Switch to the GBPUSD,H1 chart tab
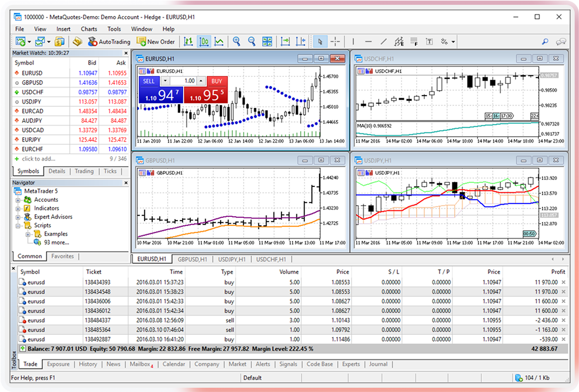 192,259
